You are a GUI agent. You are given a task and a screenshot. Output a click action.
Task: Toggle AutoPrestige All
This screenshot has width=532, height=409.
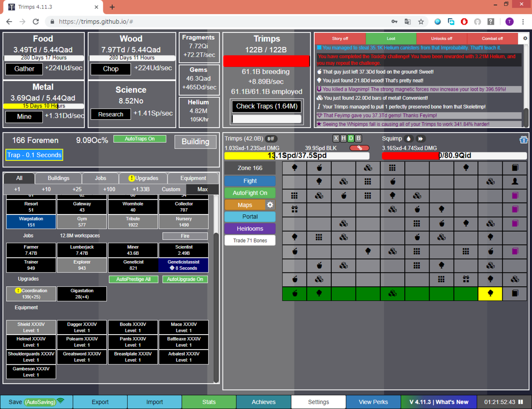coord(133,279)
